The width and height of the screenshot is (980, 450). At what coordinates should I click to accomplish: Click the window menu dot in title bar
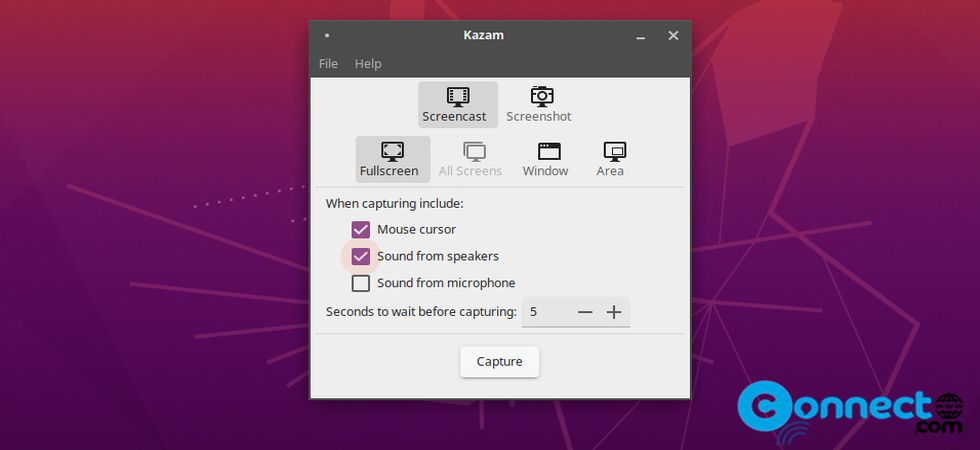pyautogui.click(x=327, y=36)
